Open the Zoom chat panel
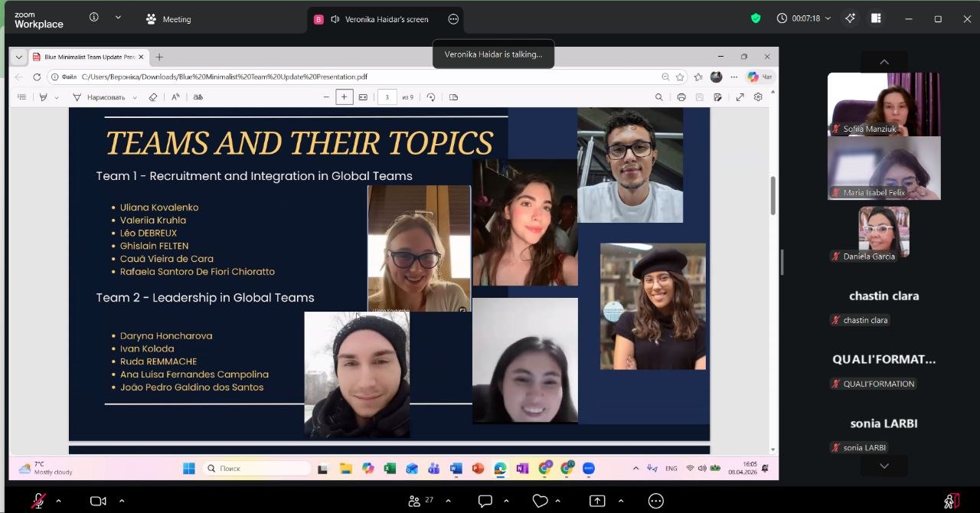 tap(485, 501)
